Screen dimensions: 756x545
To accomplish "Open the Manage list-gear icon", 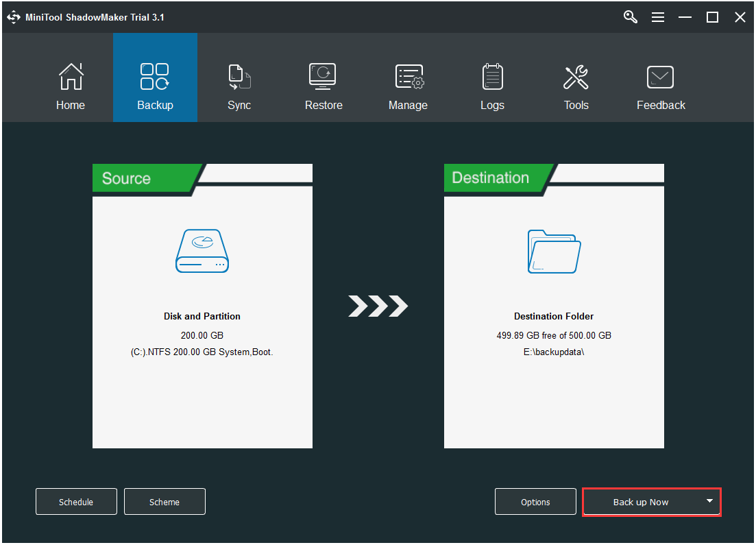I will click(x=409, y=77).
